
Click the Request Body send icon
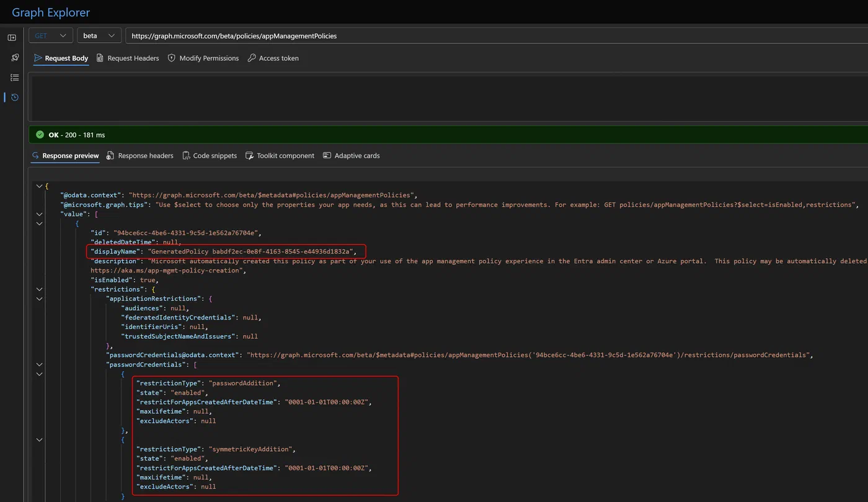tap(38, 58)
